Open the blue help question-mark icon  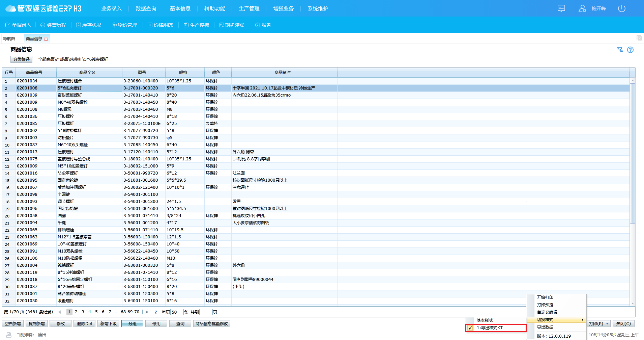coord(630,50)
